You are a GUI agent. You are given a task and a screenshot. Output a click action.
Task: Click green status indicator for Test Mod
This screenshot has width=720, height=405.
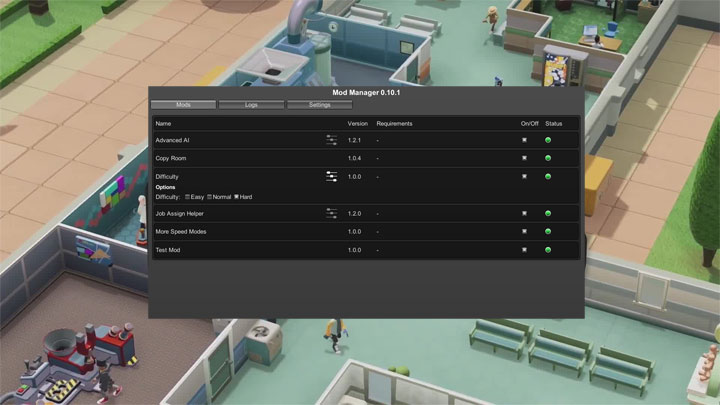pyautogui.click(x=548, y=250)
